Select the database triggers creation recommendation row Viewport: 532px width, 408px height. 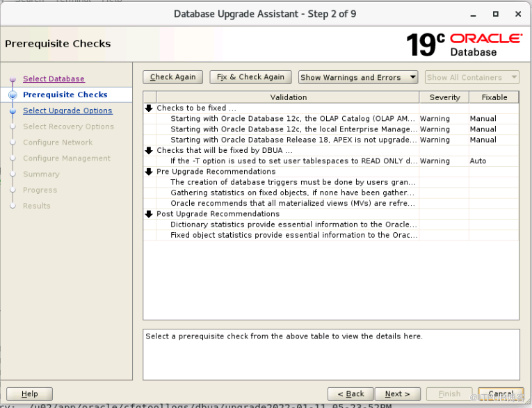(x=331, y=182)
